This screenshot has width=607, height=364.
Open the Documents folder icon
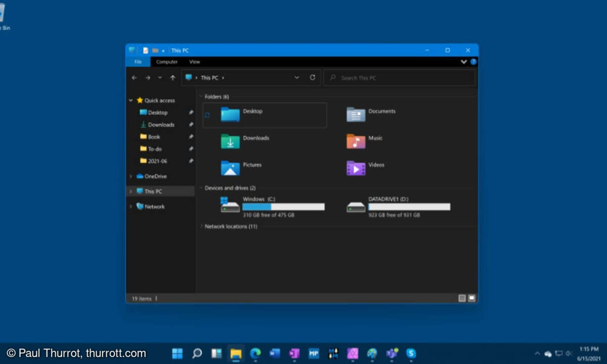click(356, 115)
